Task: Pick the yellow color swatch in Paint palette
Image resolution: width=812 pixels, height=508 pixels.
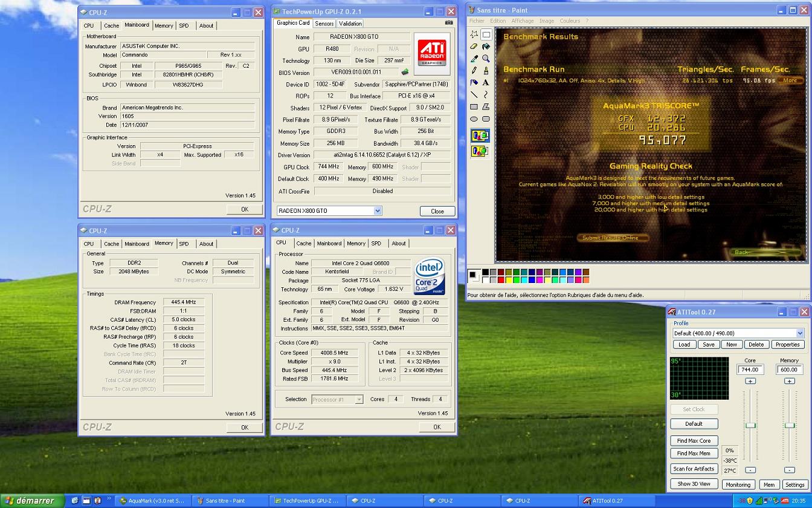Action: [x=507, y=279]
